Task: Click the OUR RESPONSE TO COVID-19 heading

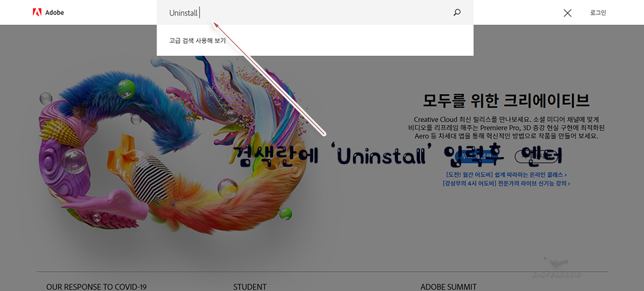Action: [x=96, y=287]
